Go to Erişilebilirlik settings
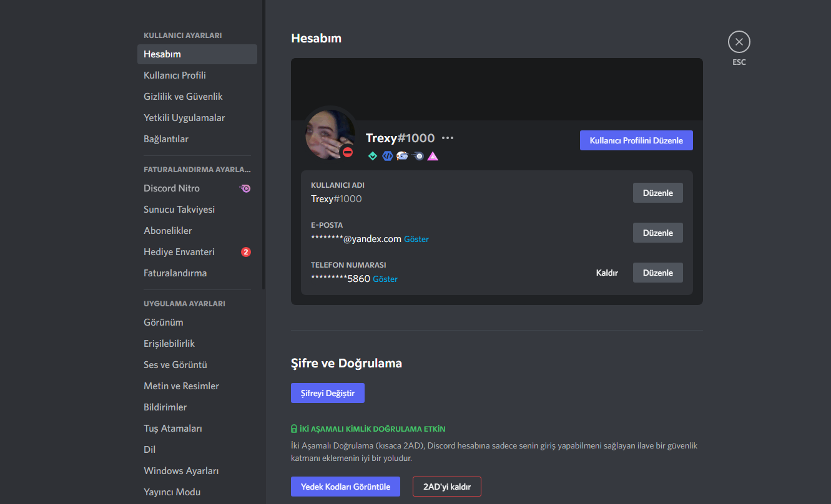The image size is (831, 504). [197, 344]
